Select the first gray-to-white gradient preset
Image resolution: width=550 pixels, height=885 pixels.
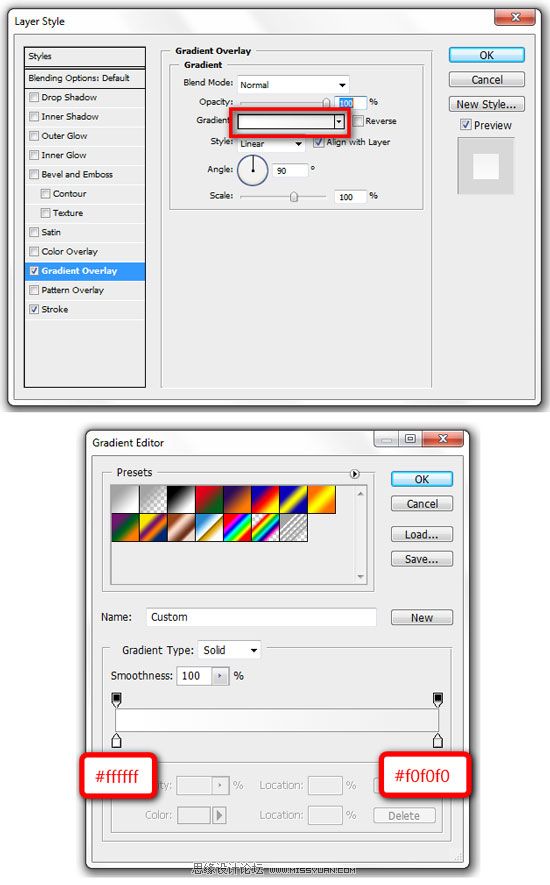(x=125, y=500)
